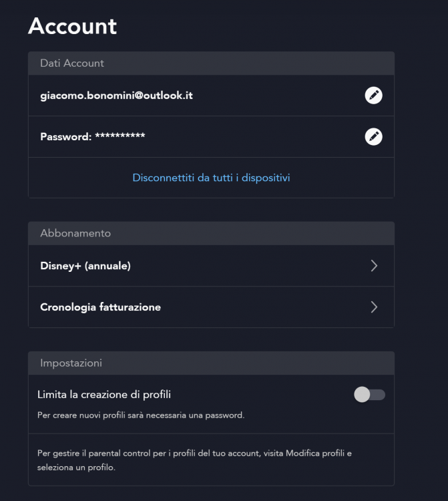Click the 'Per creare nuovi profili' description text
The height and width of the screenshot is (501, 448).
pos(141,415)
